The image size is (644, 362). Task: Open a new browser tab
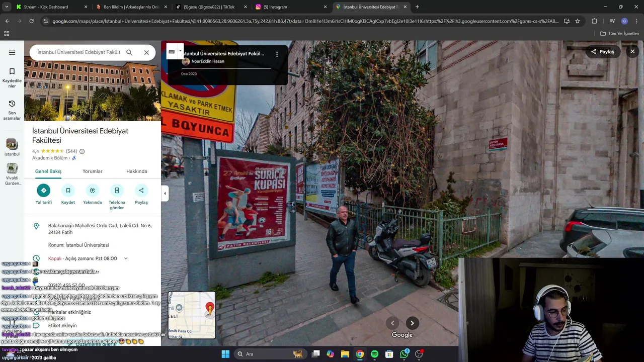(417, 7)
